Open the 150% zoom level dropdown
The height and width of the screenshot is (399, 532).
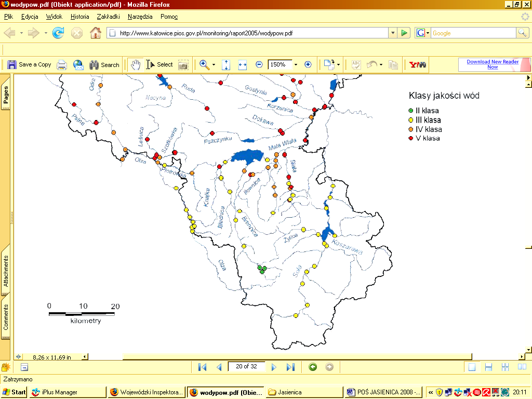[x=296, y=64]
